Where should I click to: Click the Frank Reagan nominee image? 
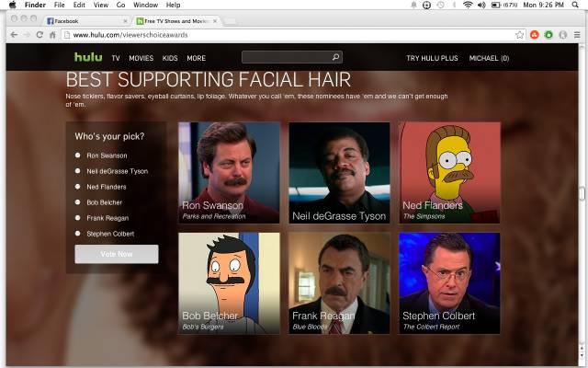click(x=339, y=283)
